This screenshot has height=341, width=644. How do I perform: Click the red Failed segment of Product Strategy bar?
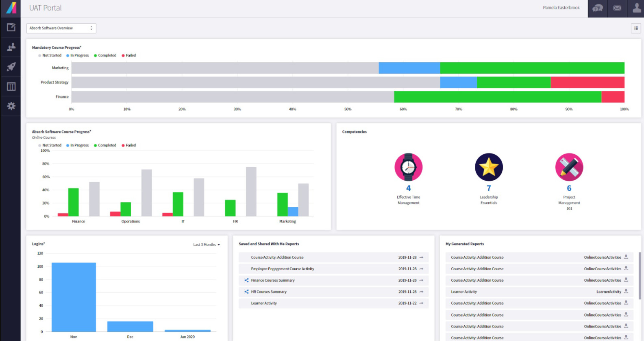(587, 82)
